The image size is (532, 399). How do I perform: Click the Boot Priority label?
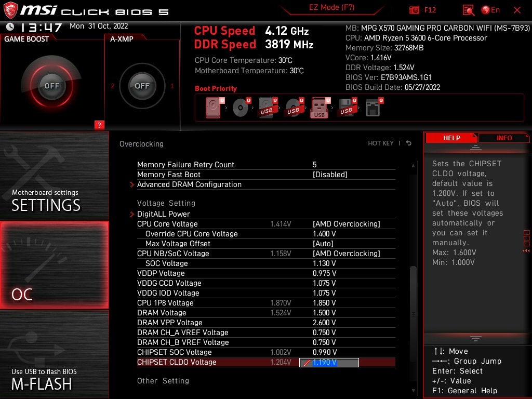click(x=216, y=88)
